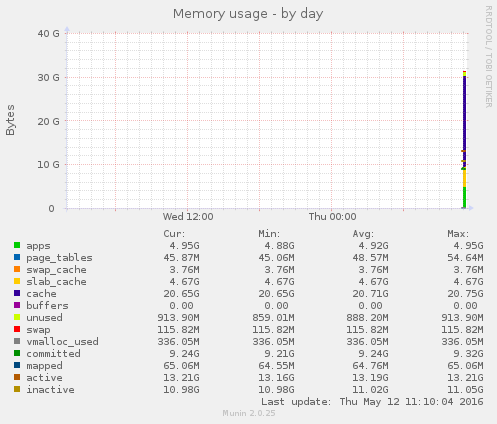The width and height of the screenshot is (497, 424).
Task: Select the 'buffers' legend label
Action: pos(47,306)
